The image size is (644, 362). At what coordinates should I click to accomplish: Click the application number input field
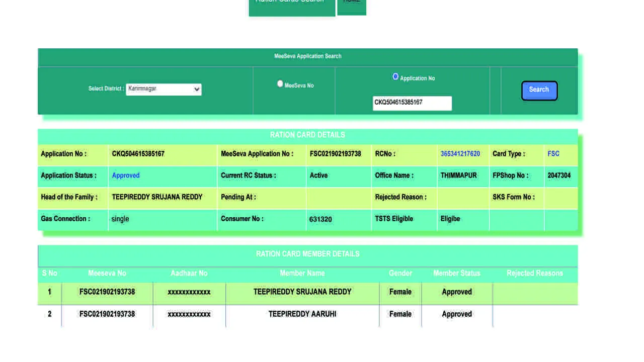(x=412, y=103)
